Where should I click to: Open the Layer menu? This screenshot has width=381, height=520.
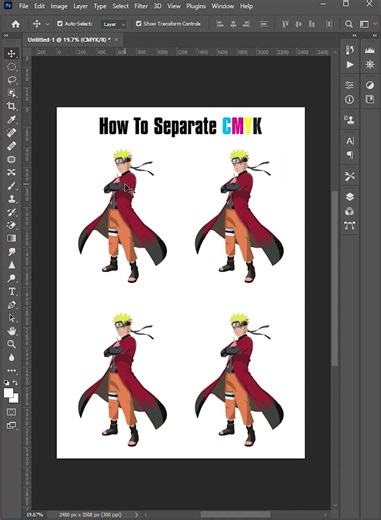(81, 6)
